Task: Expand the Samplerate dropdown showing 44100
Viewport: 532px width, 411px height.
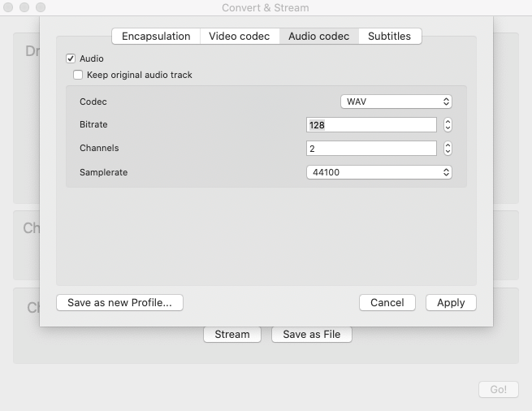Action: pyautogui.click(x=378, y=172)
